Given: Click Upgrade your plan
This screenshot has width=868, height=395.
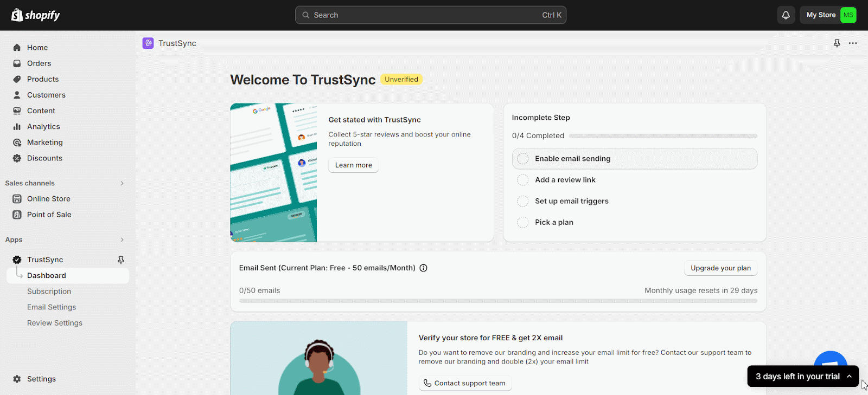Looking at the screenshot, I should (x=720, y=268).
